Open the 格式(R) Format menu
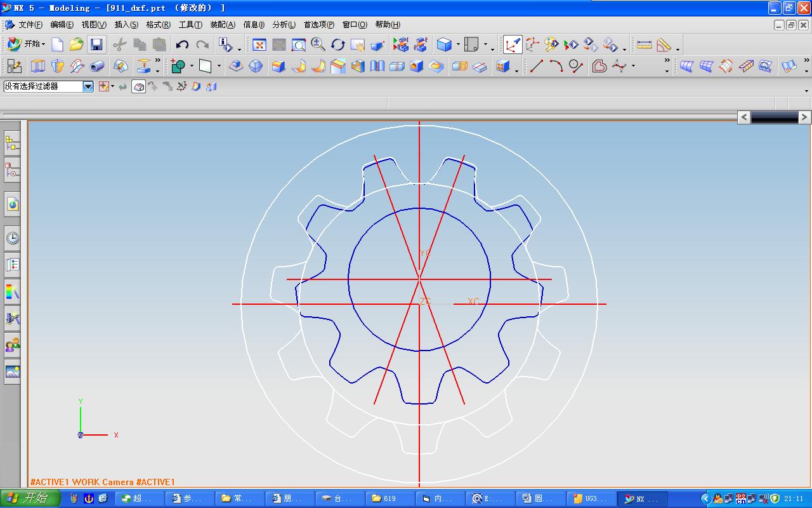This screenshot has width=812, height=508. [158, 25]
